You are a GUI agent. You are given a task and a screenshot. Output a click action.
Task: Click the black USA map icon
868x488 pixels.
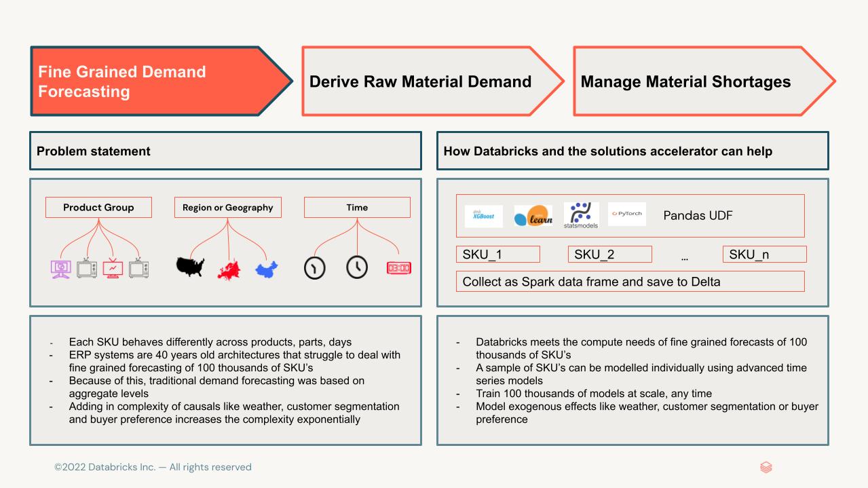190,267
